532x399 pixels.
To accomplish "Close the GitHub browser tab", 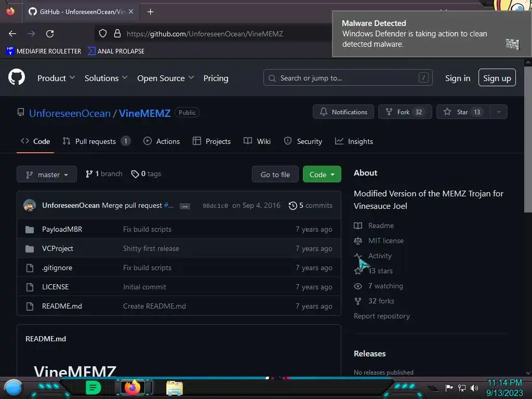I will 131,11.
